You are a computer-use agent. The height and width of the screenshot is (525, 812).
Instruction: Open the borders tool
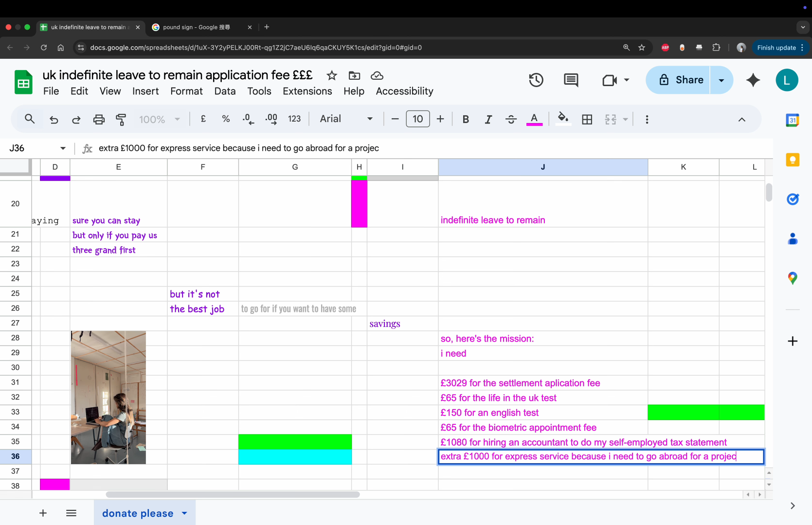[587, 119]
